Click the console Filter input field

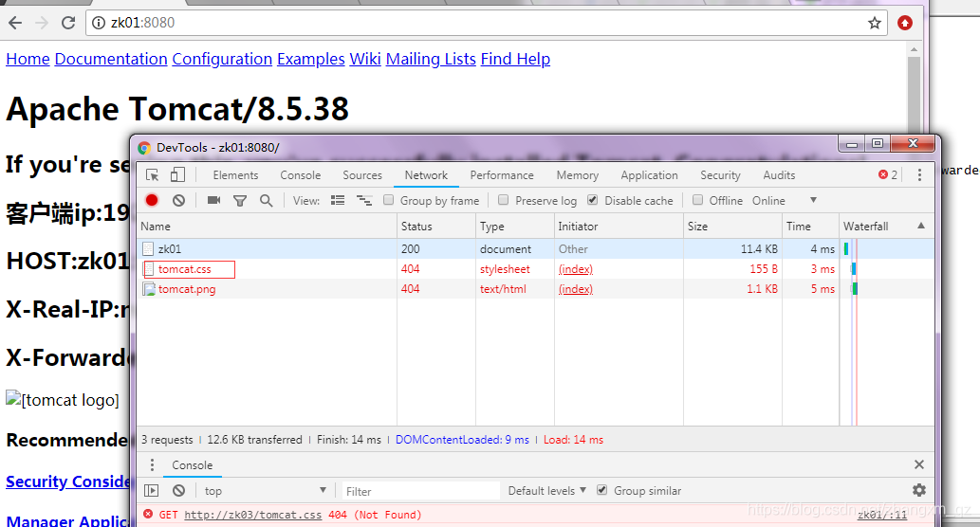(x=420, y=491)
